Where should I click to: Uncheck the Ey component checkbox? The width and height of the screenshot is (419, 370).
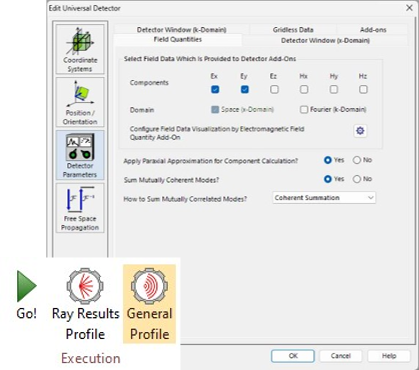pyautogui.click(x=245, y=89)
